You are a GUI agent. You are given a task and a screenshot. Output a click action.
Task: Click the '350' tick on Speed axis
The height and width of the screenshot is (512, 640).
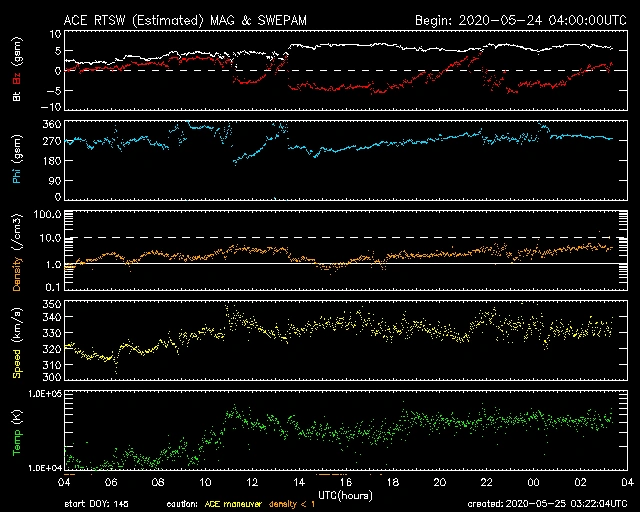52,305
